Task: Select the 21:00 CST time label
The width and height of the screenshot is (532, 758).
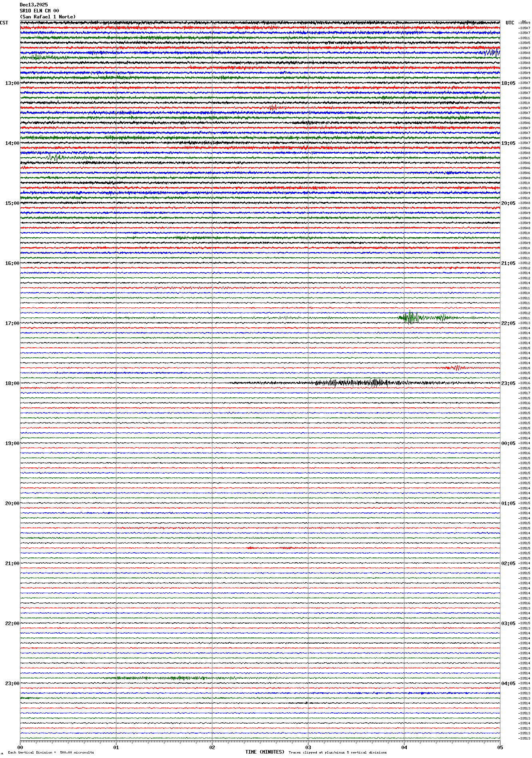Action: pyautogui.click(x=12, y=563)
